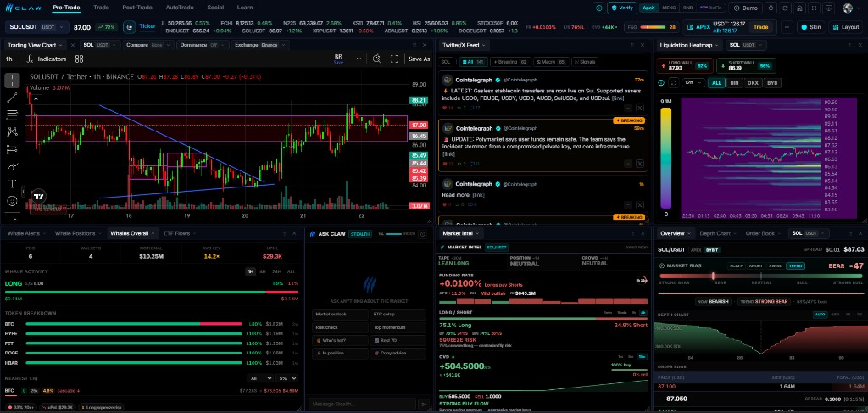The height and width of the screenshot is (413, 868).
Task: Open the chart quick search icon
Action: (377, 59)
